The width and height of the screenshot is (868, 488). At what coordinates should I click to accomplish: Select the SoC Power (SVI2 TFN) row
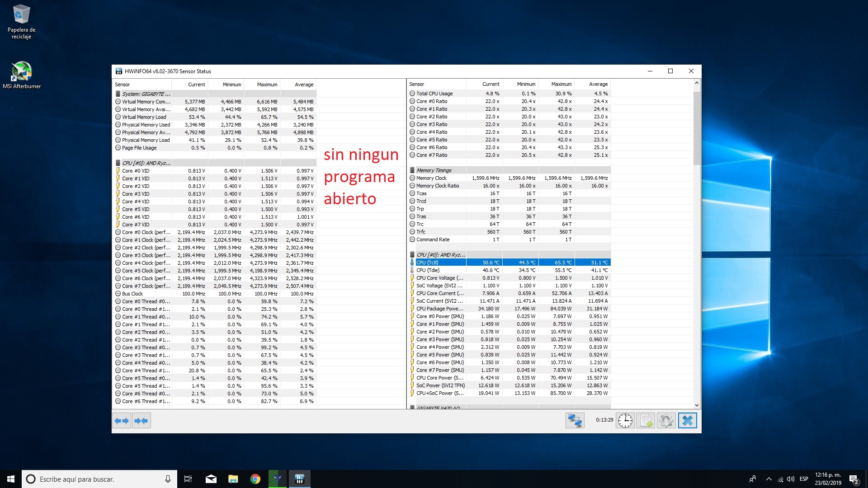(x=509, y=385)
